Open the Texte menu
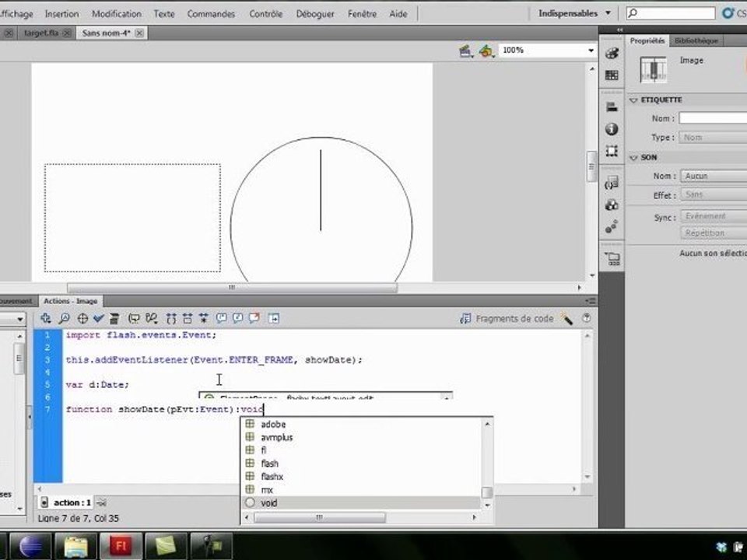Image resolution: width=747 pixels, height=560 pixels. click(x=164, y=14)
